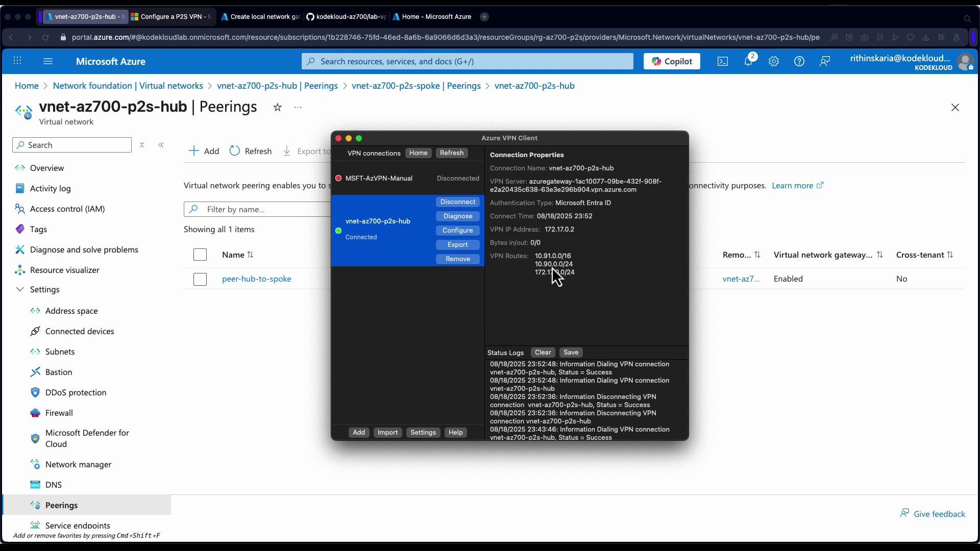
Task: Open DDoS protection
Action: (x=76, y=392)
